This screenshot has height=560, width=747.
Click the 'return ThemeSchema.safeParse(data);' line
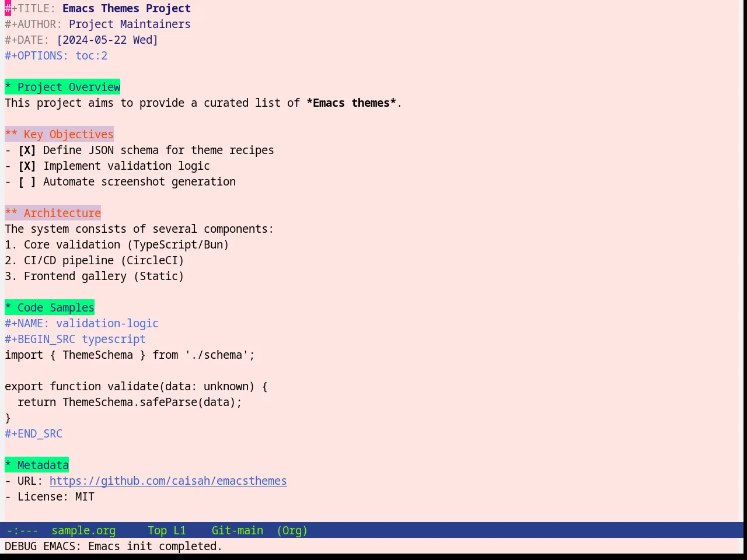(130, 402)
